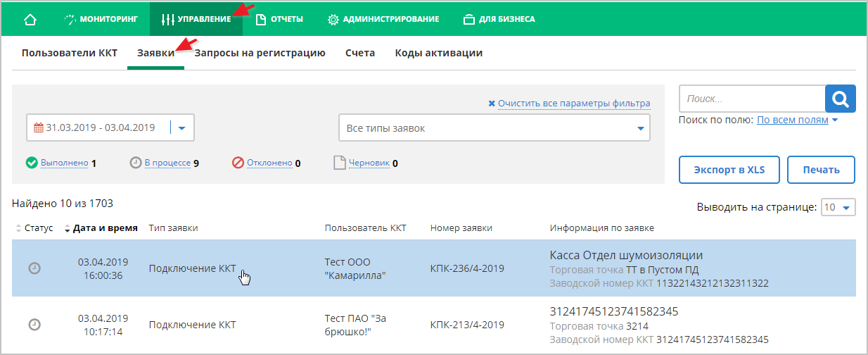868x355 pixels.
Task: Click the Печать button
Action: 821,170
